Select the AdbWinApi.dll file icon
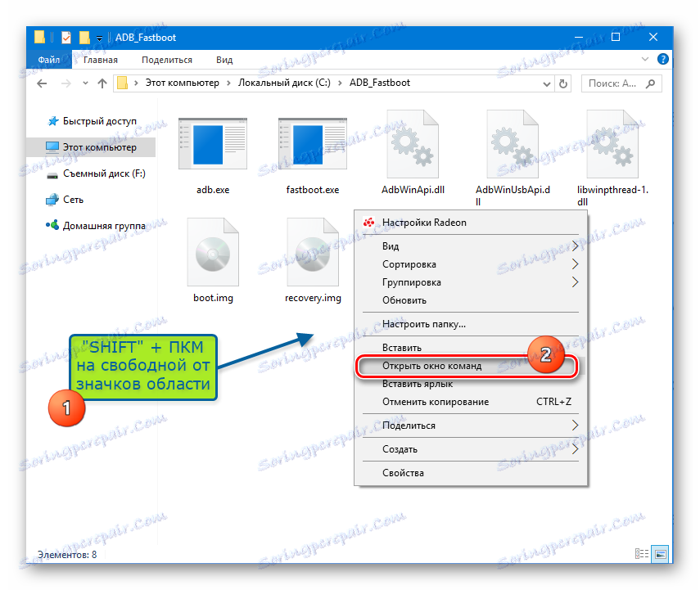Viewport: 700px width, 590px height. click(x=413, y=144)
